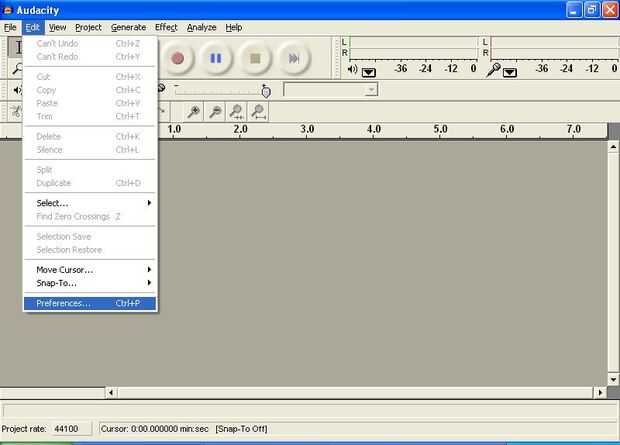Click the horizontal scrollbar right arrow

click(x=600, y=393)
